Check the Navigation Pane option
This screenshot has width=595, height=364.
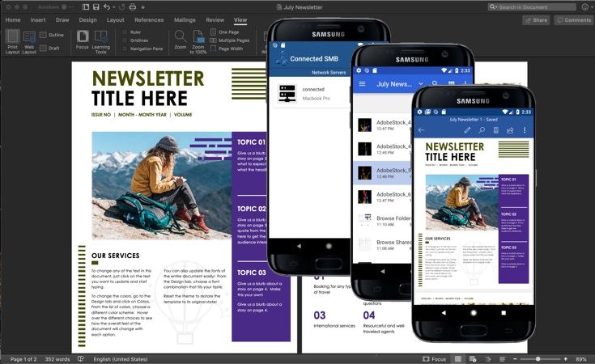tap(124, 49)
